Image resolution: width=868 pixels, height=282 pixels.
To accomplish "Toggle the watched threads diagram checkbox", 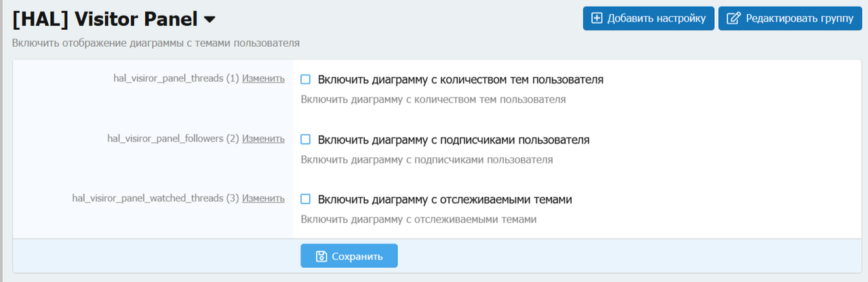I will pos(305,199).
